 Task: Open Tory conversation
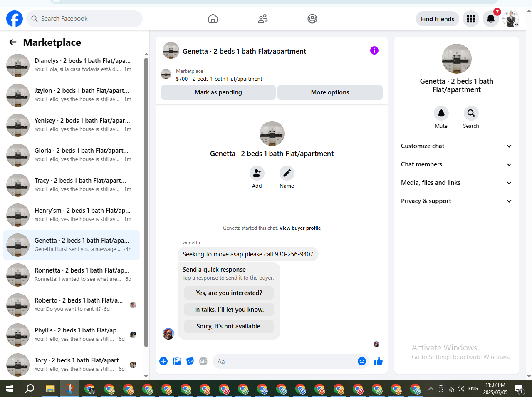pos(71,365)
